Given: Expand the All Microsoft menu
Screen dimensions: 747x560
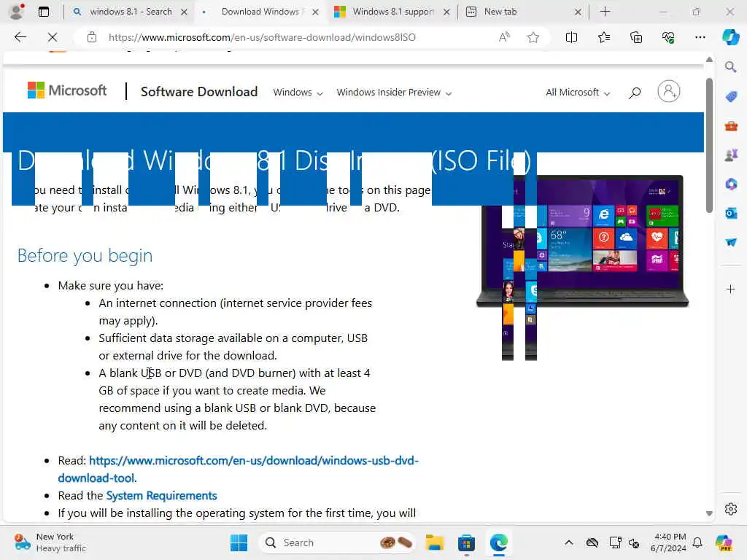Looking at the screenshot, I should 578,93.
